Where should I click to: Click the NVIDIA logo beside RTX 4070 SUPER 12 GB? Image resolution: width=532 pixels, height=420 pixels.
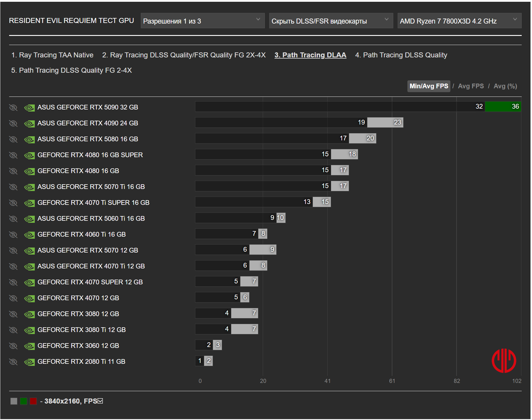pos(29,283)
